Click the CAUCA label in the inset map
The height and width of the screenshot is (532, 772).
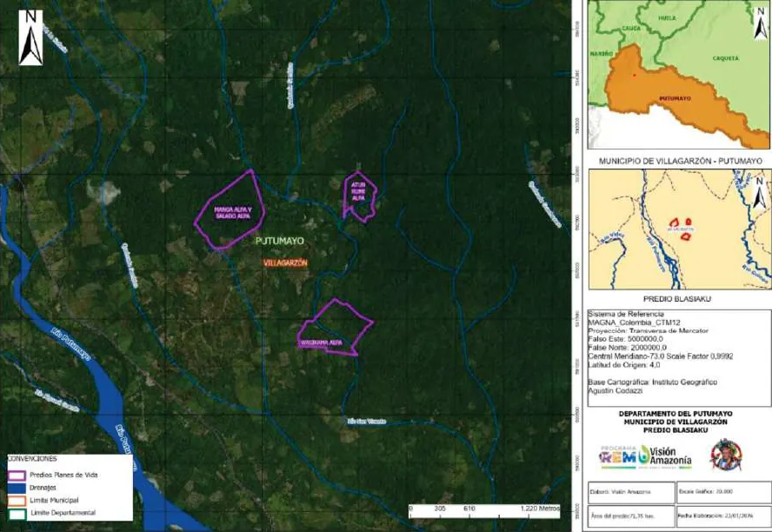[x=631, y=29]
